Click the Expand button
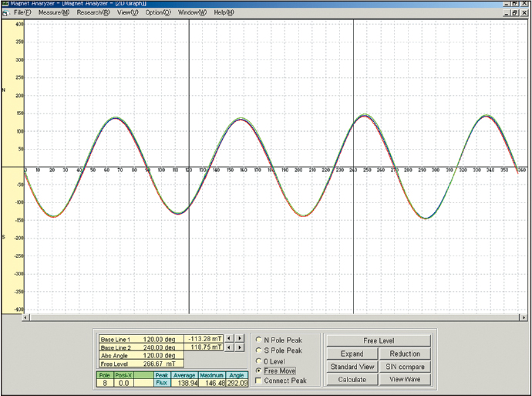 tap(352, 354)
